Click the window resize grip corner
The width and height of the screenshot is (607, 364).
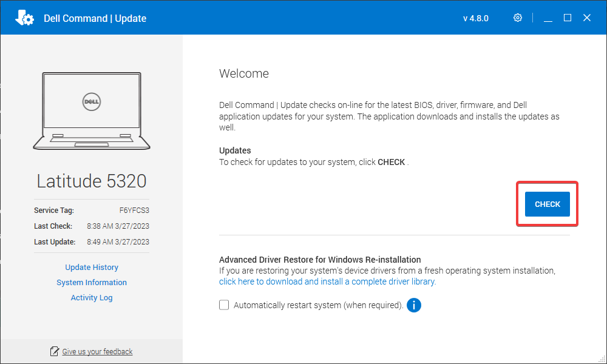pyautogui.click(x=602, y=359)
